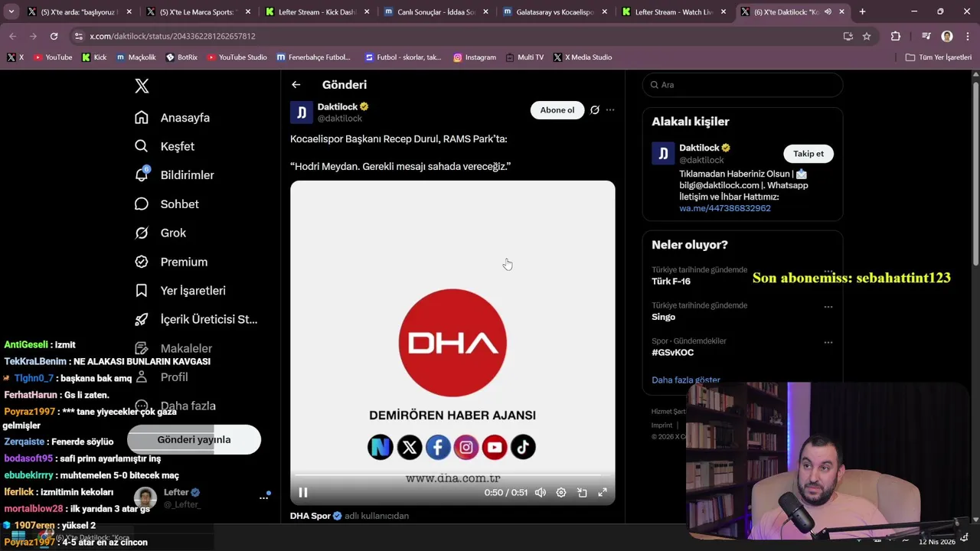Bookmark this page with the star
Screen dimensions: 980x551
867,36
